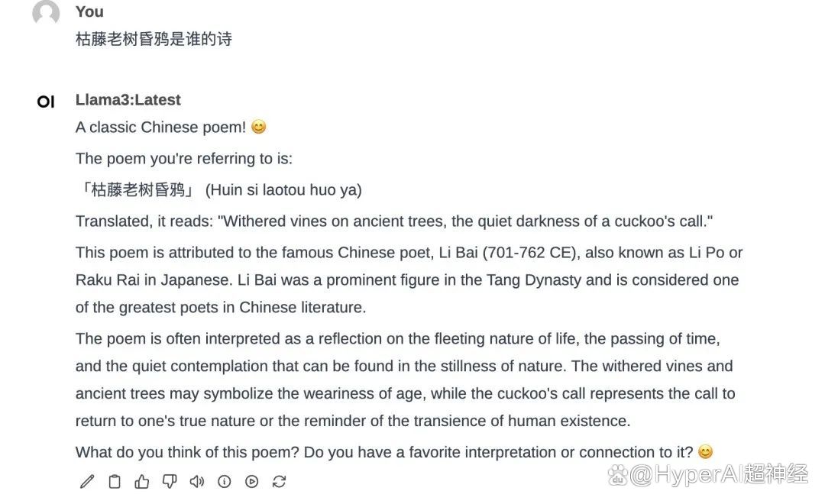
Task: Click the line 'A classic Chinese poem!'
Action: click(x=160, y=128)
